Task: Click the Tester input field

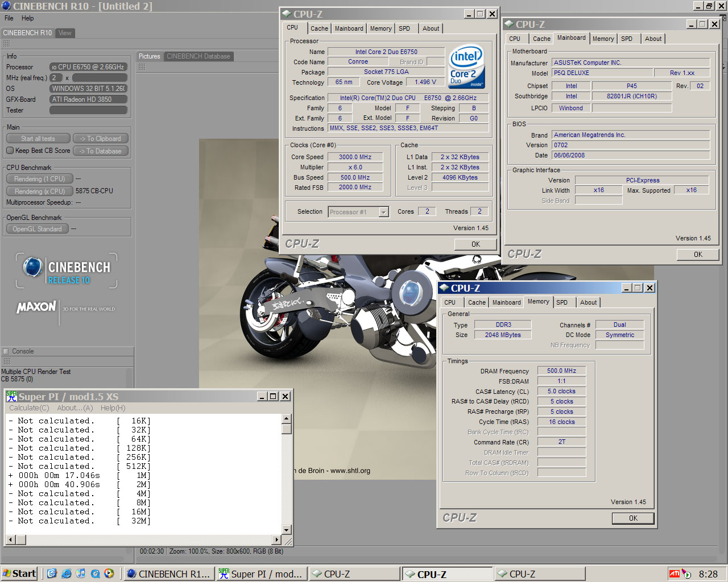Action: point(88,110)
